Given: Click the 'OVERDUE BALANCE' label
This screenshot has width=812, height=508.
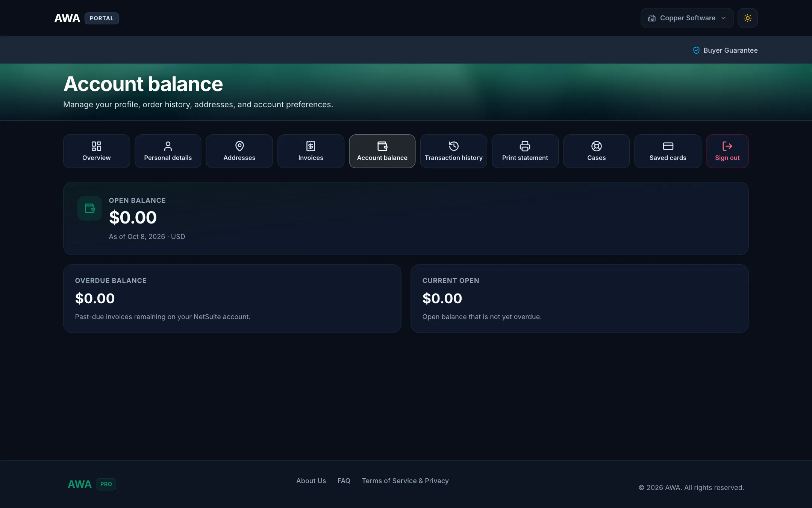Looking at the screenshot, I should tap(111, 281).
